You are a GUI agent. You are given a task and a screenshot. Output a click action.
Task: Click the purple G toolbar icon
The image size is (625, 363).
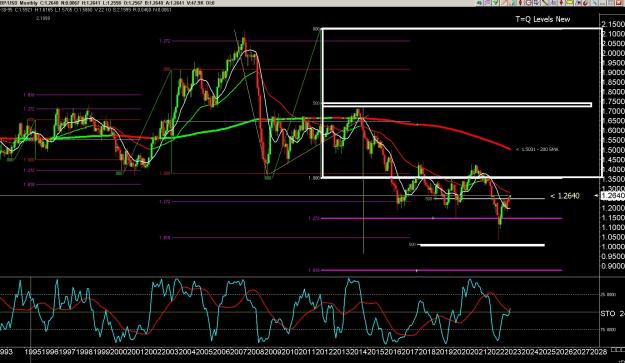pos(529,3)
